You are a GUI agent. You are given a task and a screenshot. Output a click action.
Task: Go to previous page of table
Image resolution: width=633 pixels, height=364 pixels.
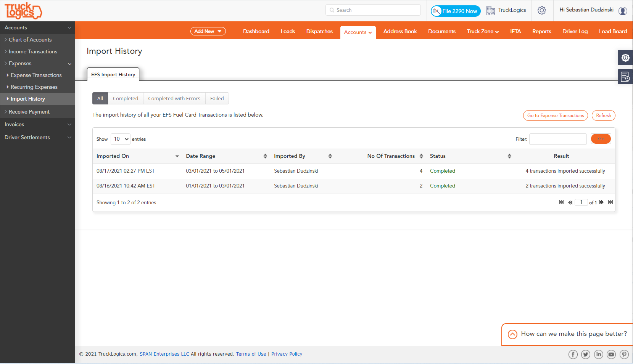point(570,202)
